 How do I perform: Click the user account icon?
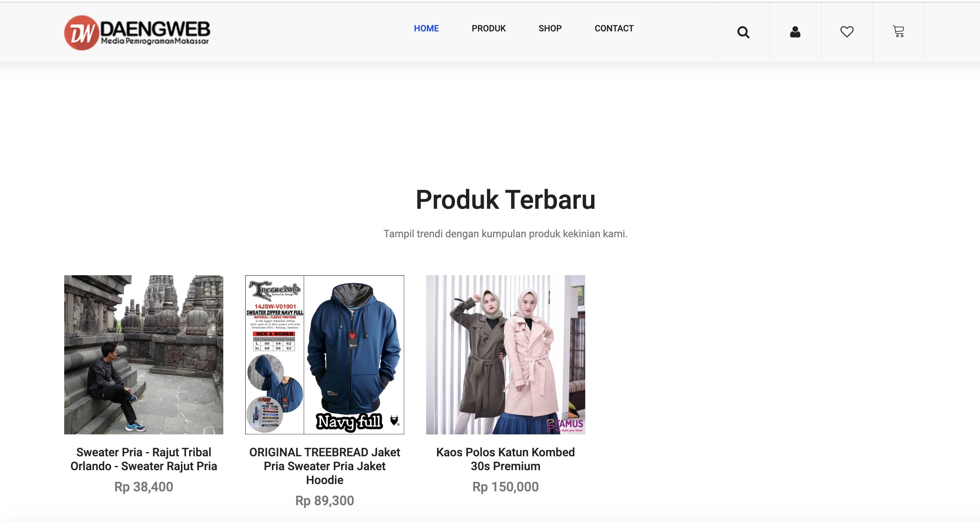(x=795, y=32)
